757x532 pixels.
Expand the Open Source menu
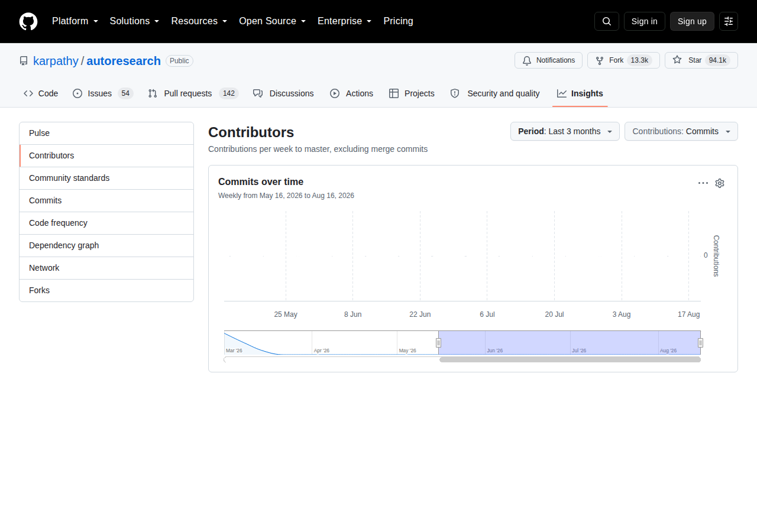(x=273, y=21)
